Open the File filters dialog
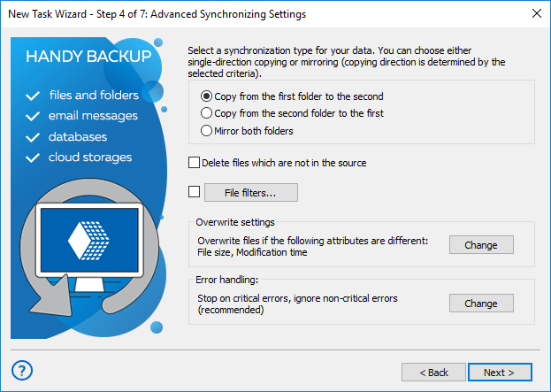The height and width of the screenshot is (392, 551). [x=251, y=192]
